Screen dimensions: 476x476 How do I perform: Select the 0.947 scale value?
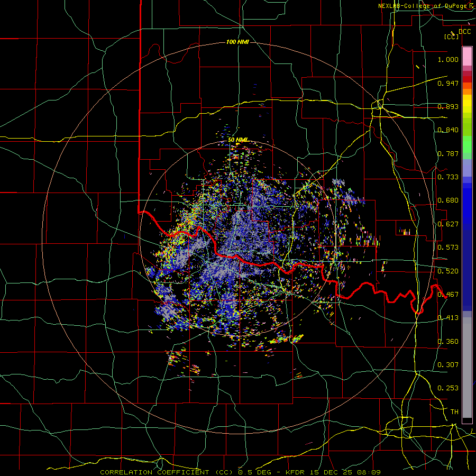(448, 83)
